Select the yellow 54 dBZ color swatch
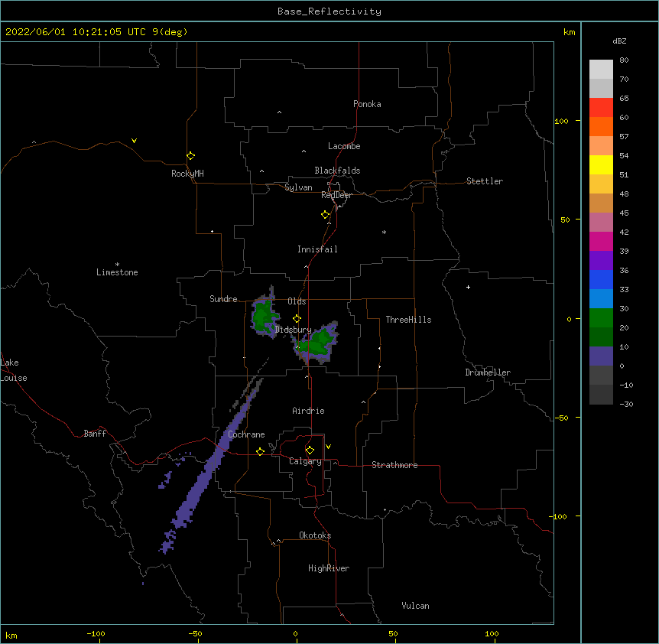 point(601,164)
